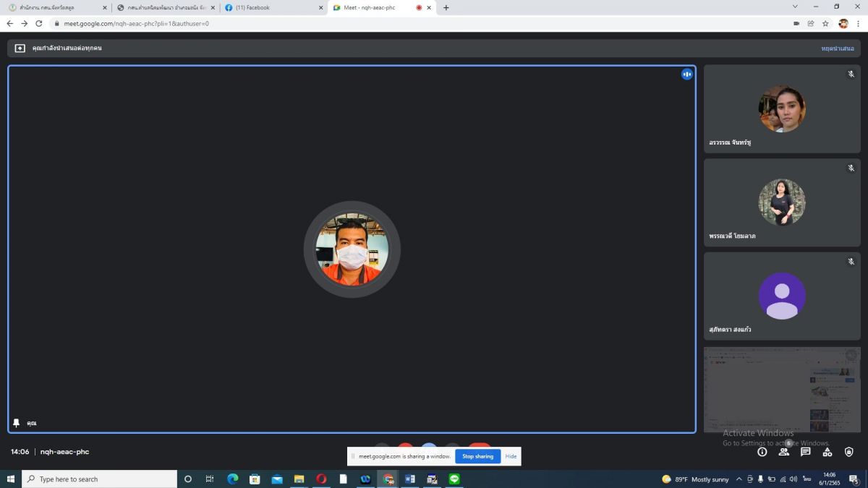Image resolution: width=868 pixels, height=488 pixels.
Task: Open a new Chrome tab
Action: 446,7
